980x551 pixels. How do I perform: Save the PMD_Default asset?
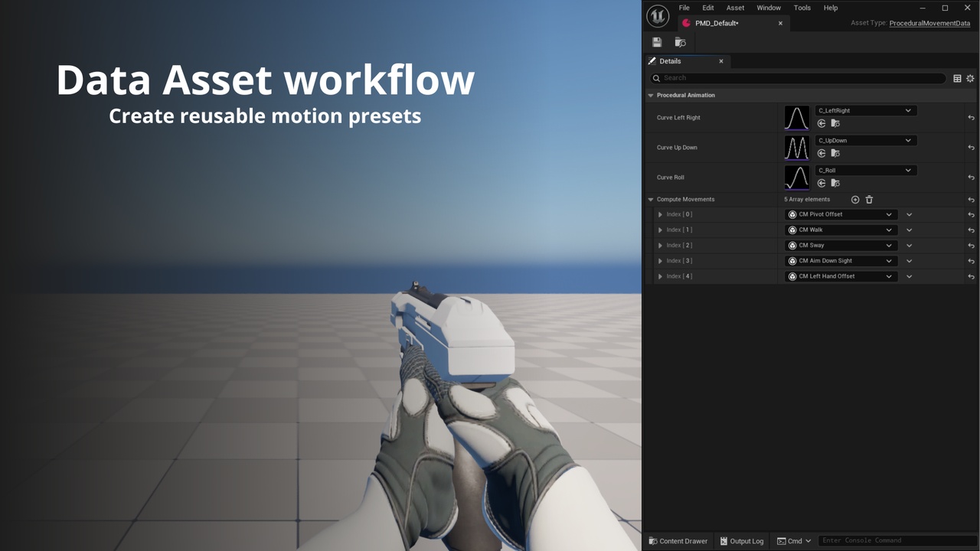[657, 42]
